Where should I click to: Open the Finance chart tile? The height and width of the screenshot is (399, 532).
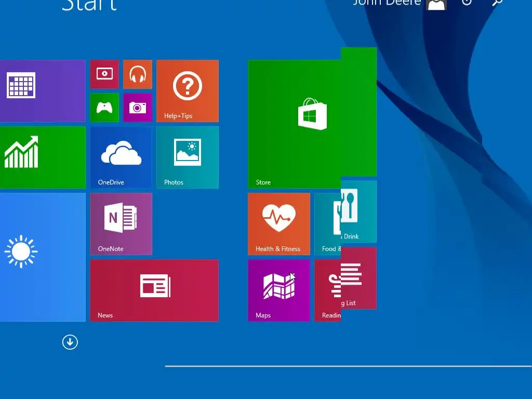[x=43, y=157]
